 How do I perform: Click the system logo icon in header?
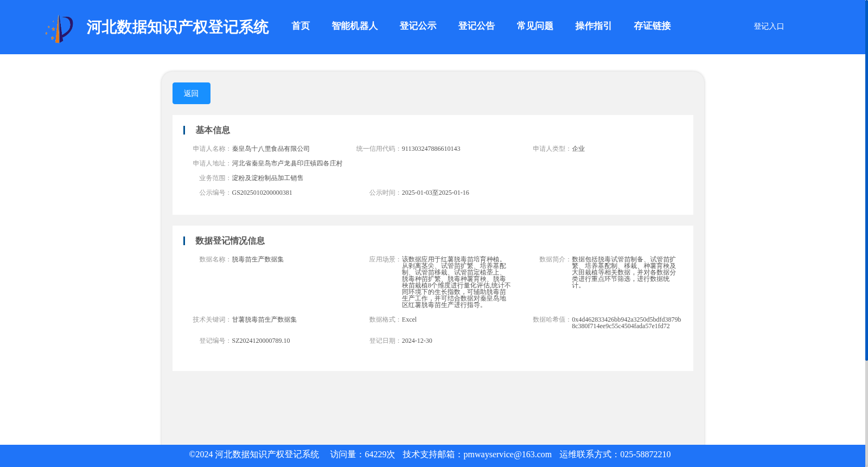59,29
